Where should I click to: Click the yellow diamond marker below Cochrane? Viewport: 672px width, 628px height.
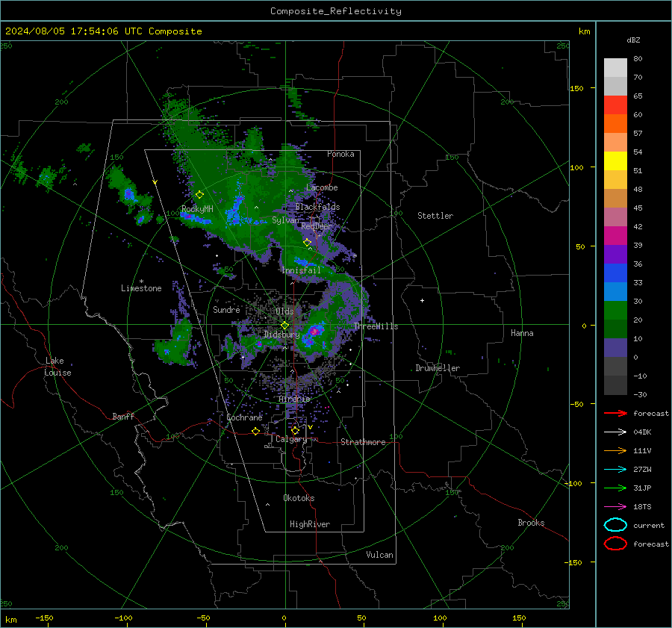256,432
